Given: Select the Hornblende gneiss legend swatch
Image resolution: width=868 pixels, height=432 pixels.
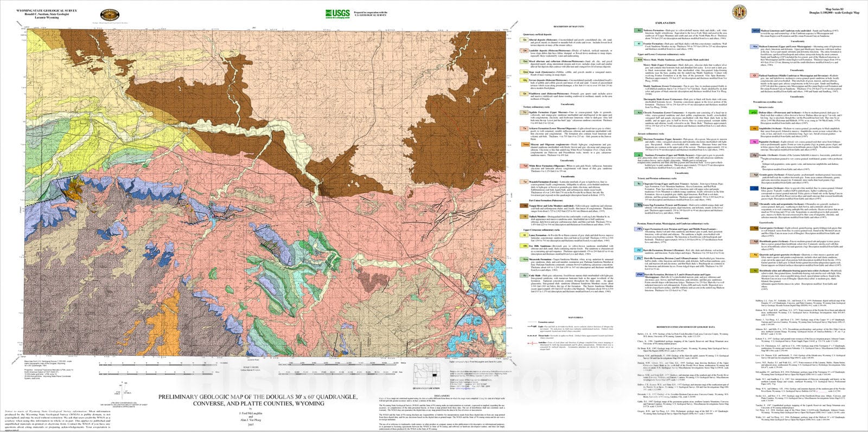Looking at the screenshot, I should click(x=755, y=242).
